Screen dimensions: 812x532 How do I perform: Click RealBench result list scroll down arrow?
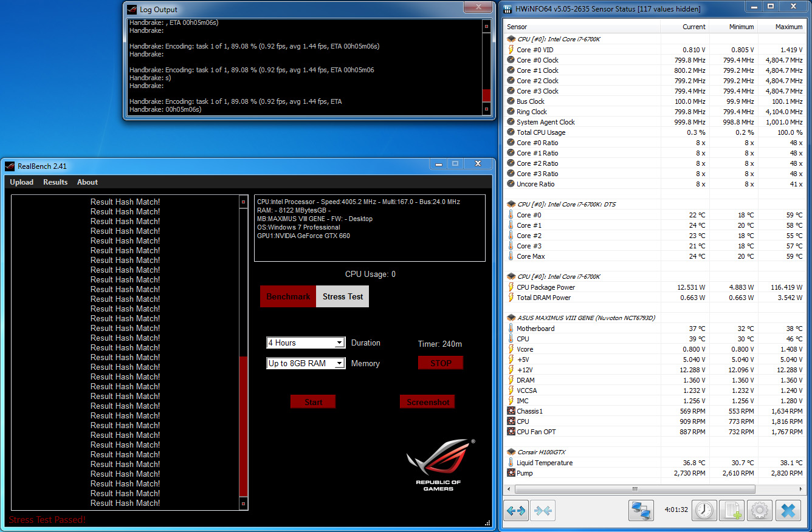(244, 503)
